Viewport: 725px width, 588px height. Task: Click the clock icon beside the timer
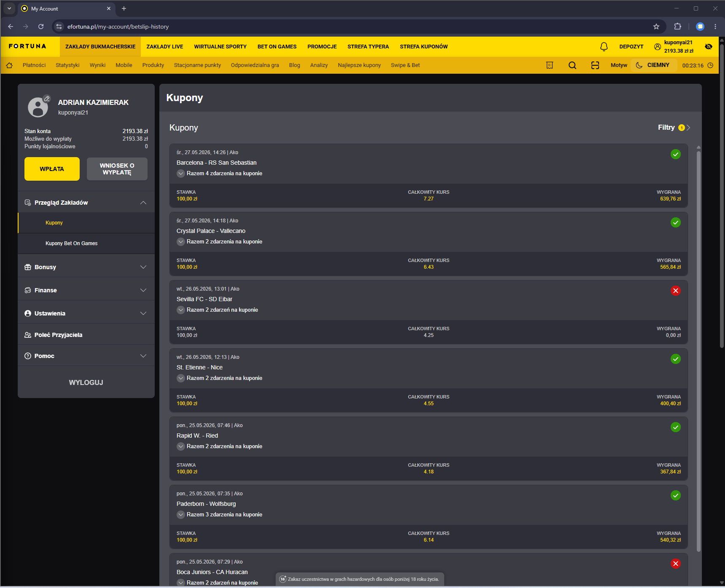coord(710,65)
